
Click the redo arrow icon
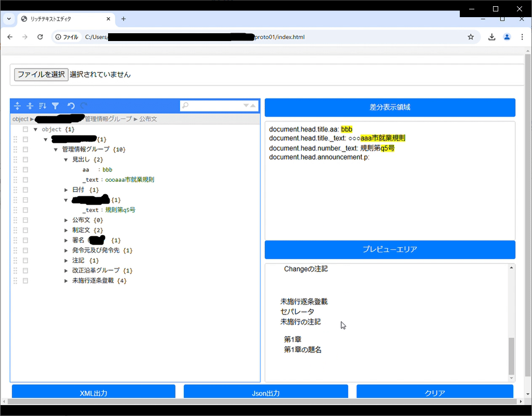coord(83,106)
